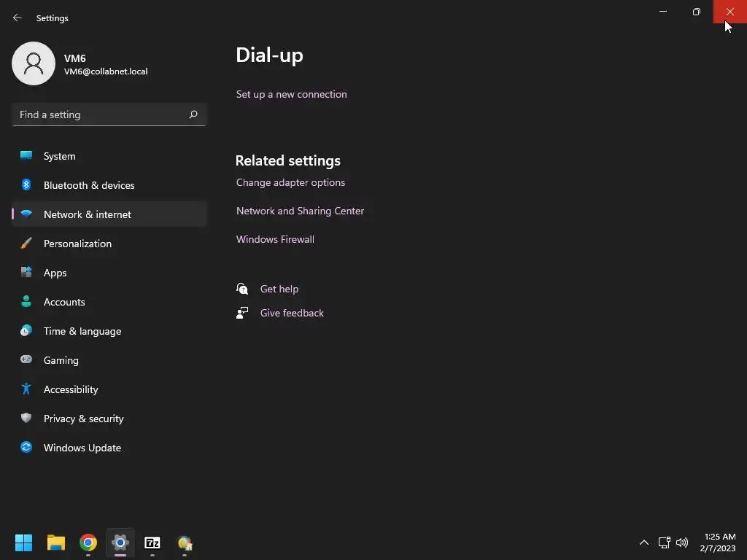Open 7-Zip from the taskbar

point(152,542)
